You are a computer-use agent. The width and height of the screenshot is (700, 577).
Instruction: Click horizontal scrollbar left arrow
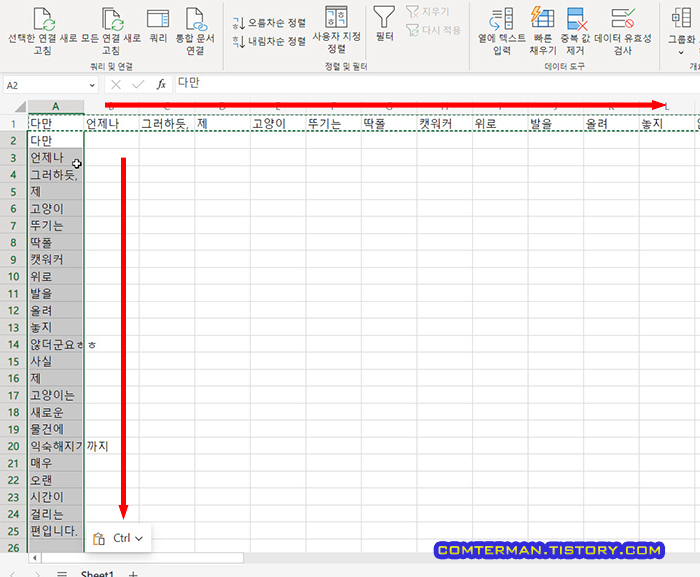[x=35, y=558]
